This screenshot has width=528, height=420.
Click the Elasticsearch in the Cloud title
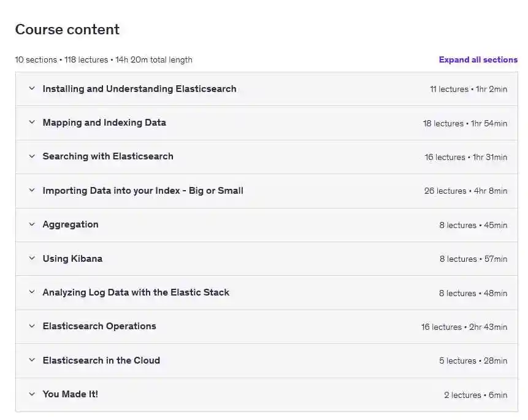(x=101, y=361)
